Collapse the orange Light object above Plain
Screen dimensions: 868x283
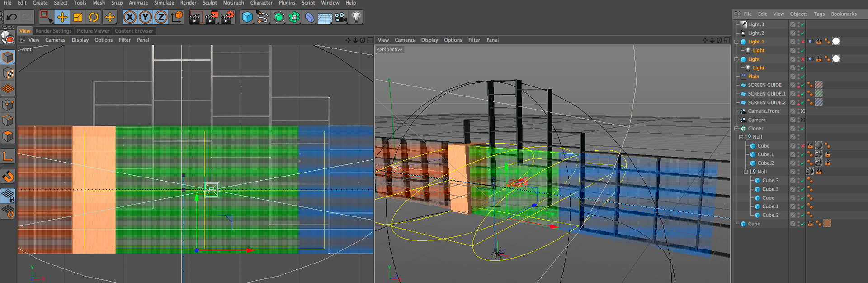click(736, 59)
